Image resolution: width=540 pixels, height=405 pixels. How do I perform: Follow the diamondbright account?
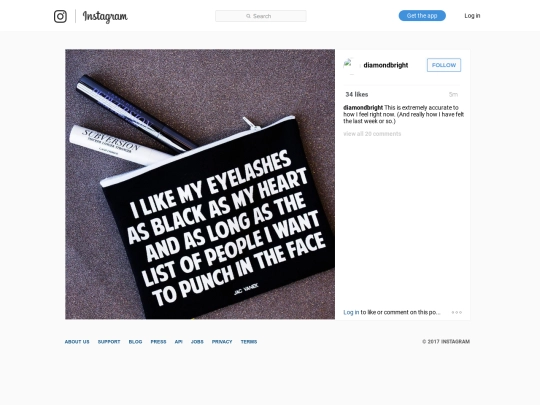coord(444,65)
